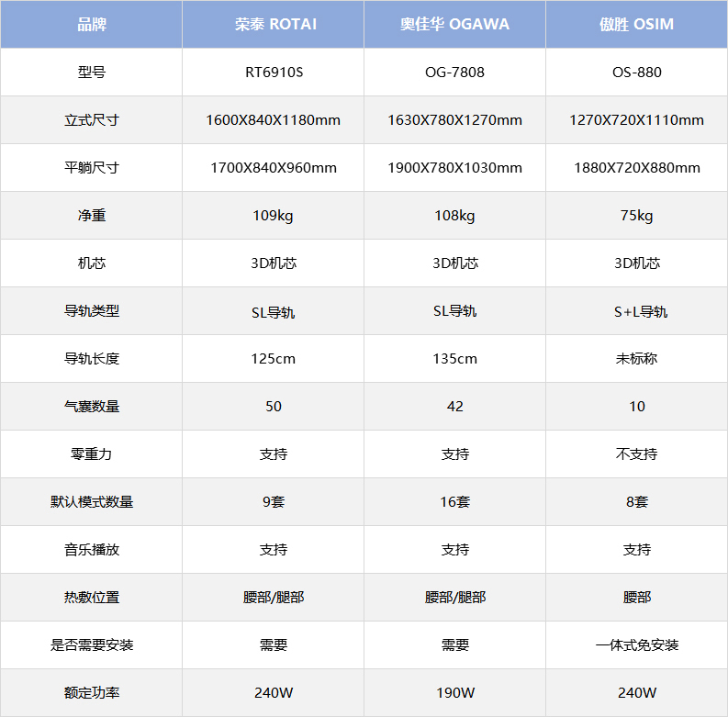Click the 零重力 row label
728x717 pixels.
tap(92, 454)
